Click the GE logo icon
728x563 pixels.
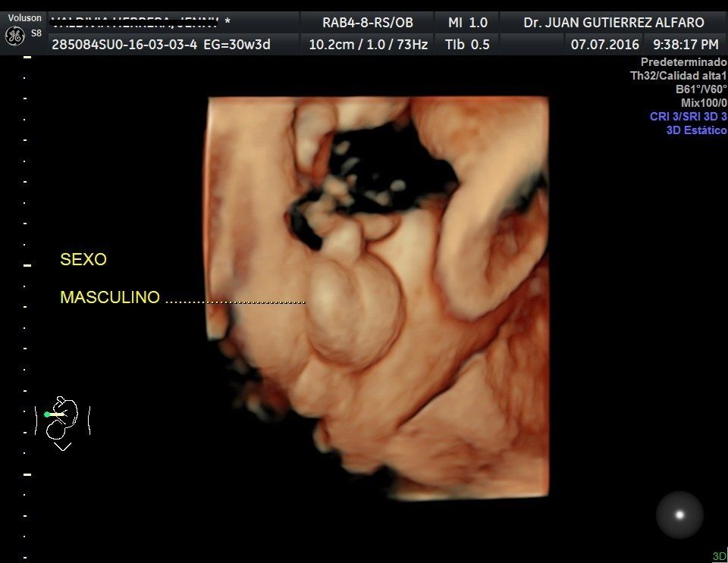point(14,36)
